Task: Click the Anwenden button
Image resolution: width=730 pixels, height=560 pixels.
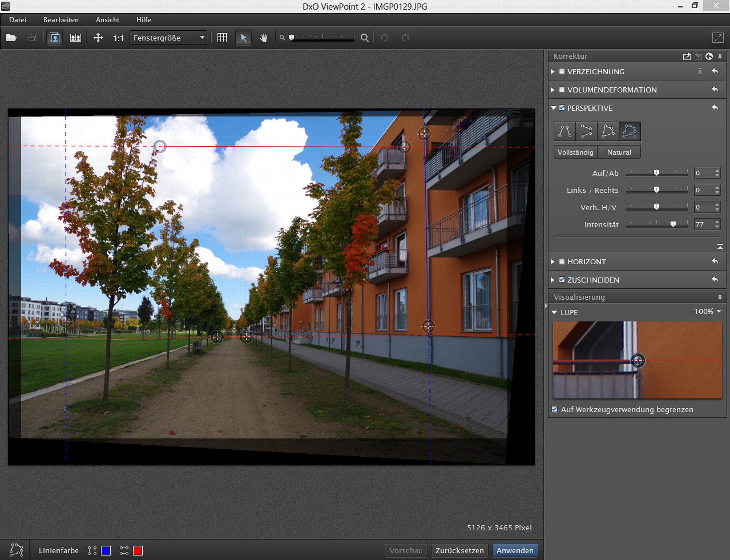Action: coord(515,550)
